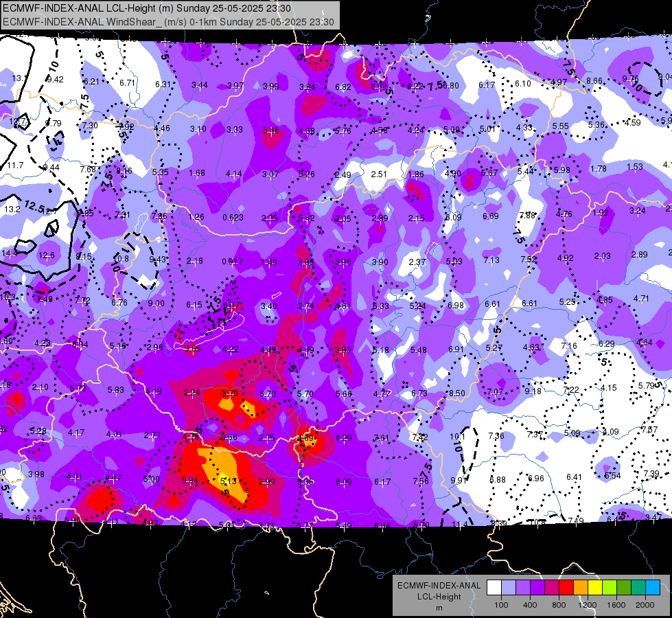
Task: Click the grid value 8.66
Action: click(x=594, y=80)
